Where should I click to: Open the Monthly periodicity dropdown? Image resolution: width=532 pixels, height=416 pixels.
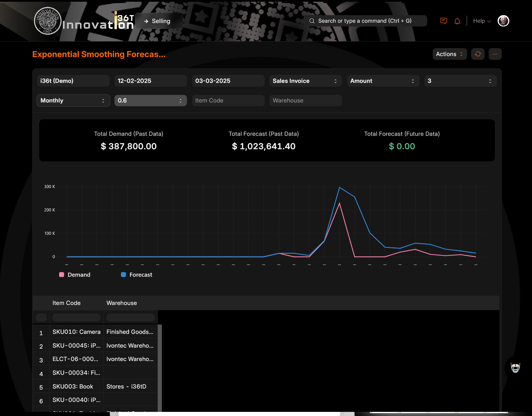pyautogui.click(x=73, y=100)
